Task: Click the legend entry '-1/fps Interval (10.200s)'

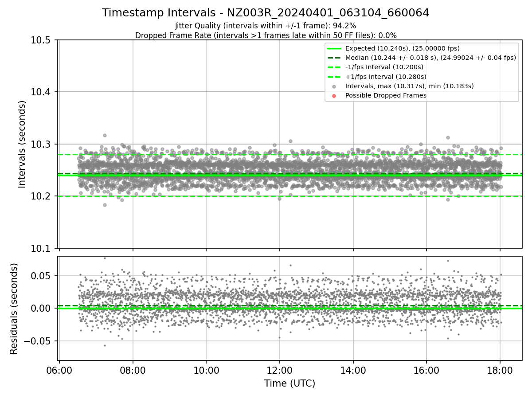Action: pyautogui.click(x=384, y=67)
